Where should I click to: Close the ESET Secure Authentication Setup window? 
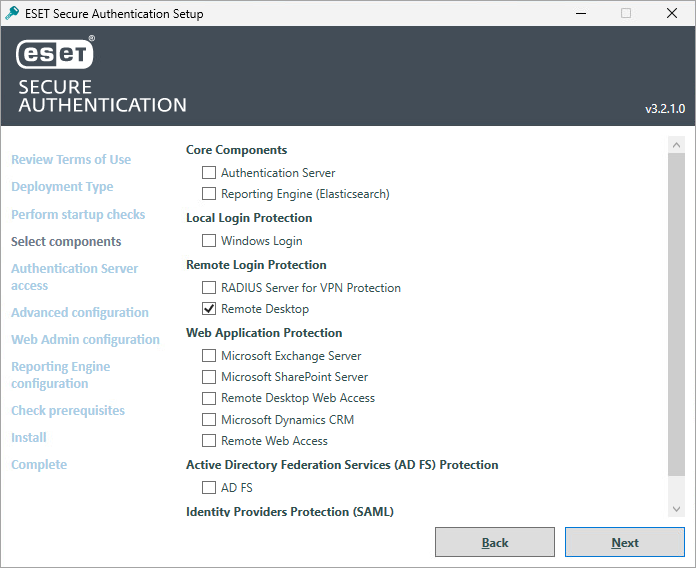672,13
